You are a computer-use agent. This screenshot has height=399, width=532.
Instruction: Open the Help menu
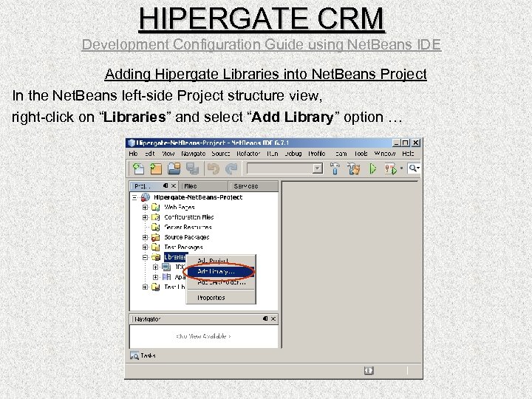pos(408,154)
